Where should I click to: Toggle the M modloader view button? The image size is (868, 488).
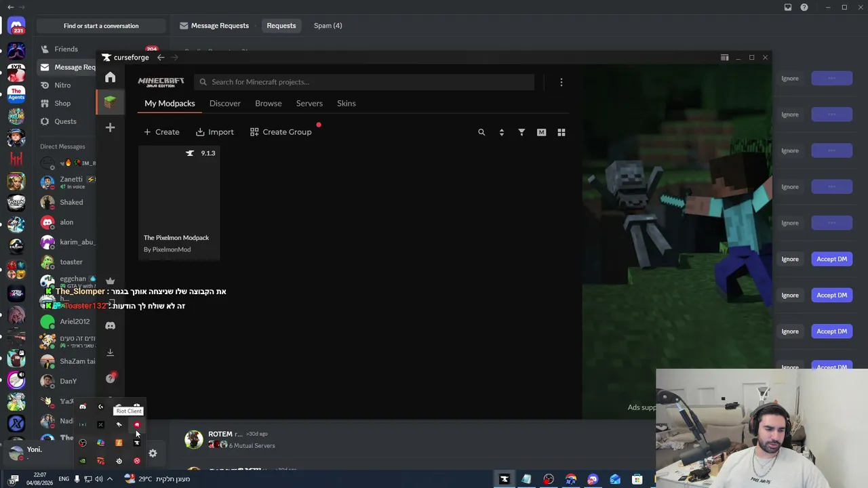(541, 132)
